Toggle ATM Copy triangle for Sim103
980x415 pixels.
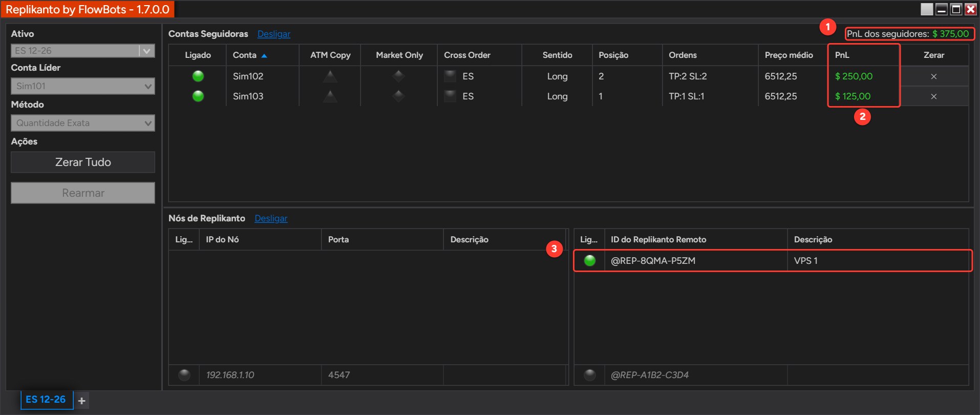click(330, 96)
